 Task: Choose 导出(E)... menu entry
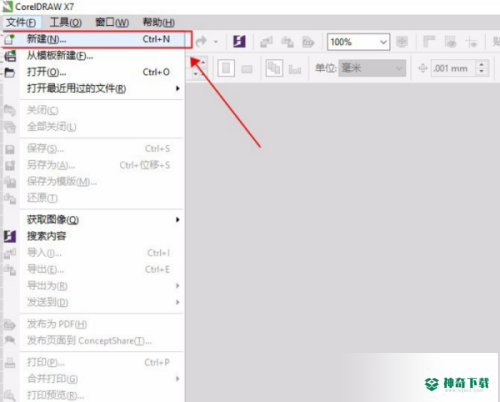[x=93, y=269]
